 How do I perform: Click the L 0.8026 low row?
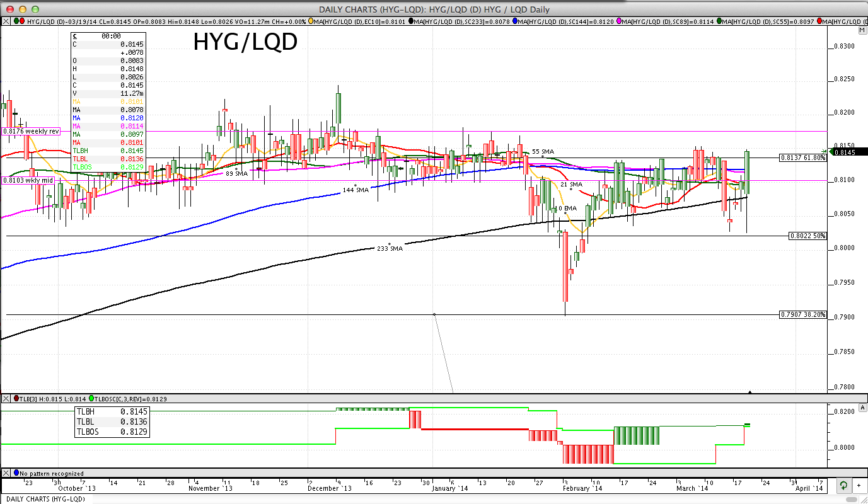point(108,77)
